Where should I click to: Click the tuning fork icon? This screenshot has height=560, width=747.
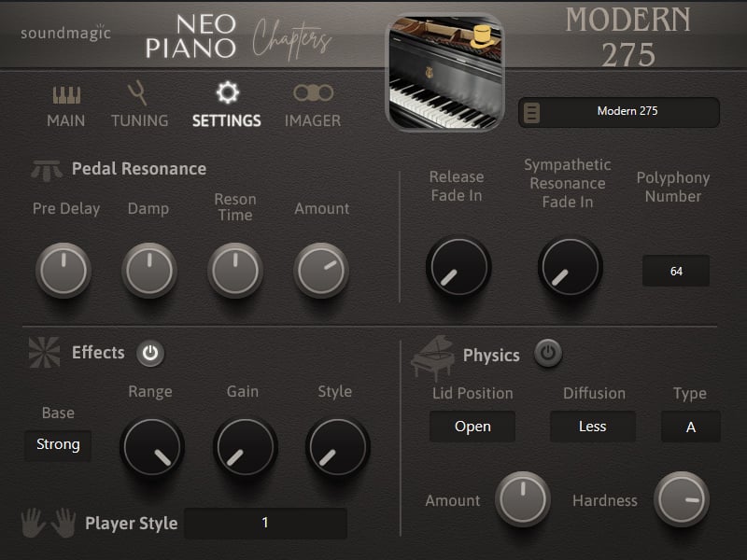tap(138, 93)
